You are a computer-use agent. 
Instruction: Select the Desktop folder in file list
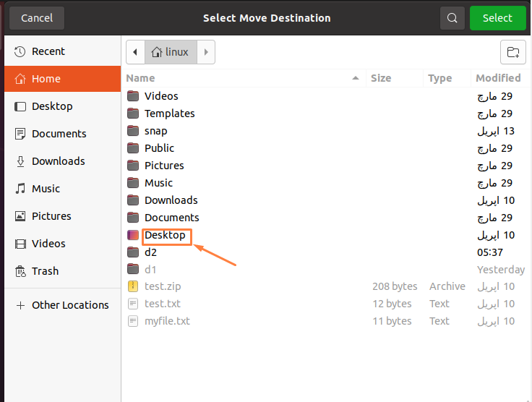(x=326, y=235)
